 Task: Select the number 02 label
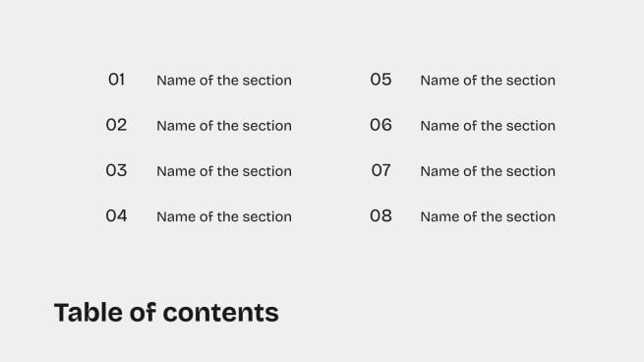pos(116,125)
